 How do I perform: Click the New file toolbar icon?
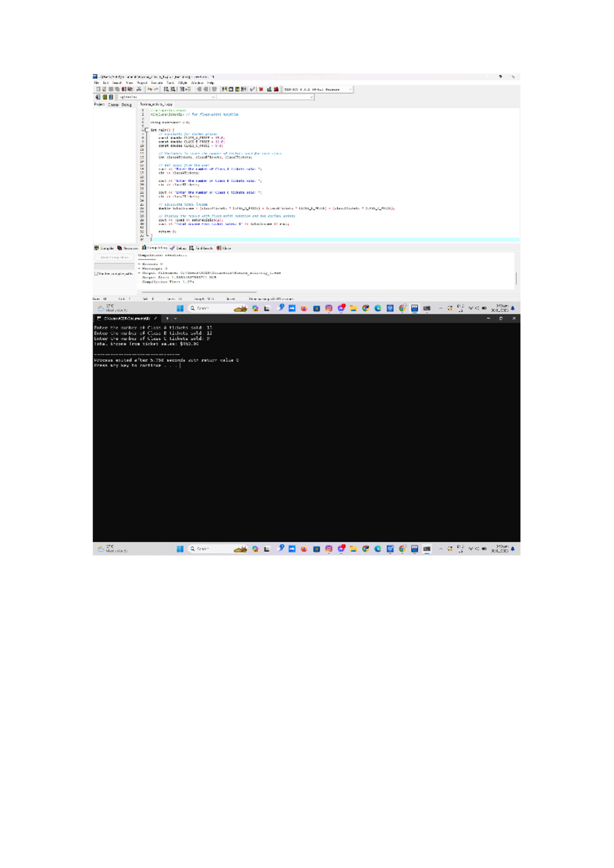click(x=98, y=89)
